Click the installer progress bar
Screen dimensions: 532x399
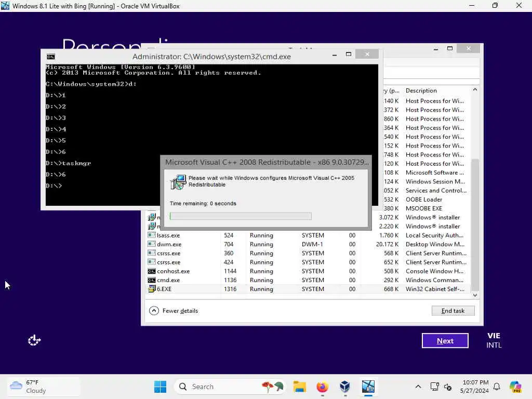pyautogui.click(x=241, y=216)
